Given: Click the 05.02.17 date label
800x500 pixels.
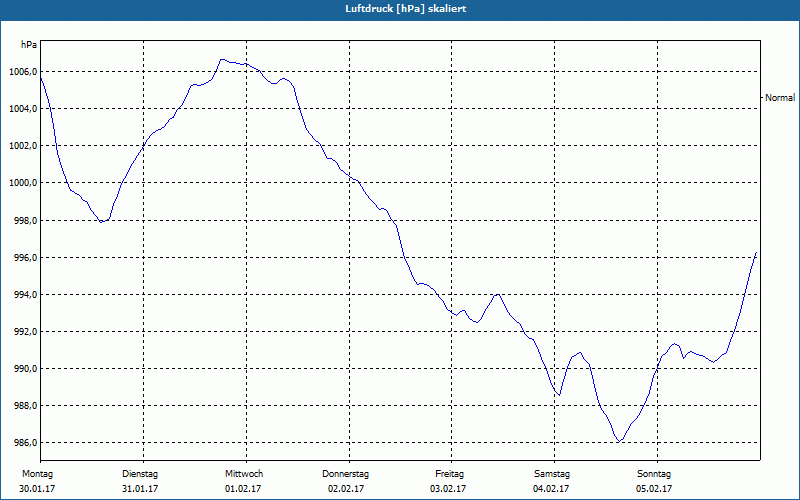Looking at the screenshot, I should [654, 489].
